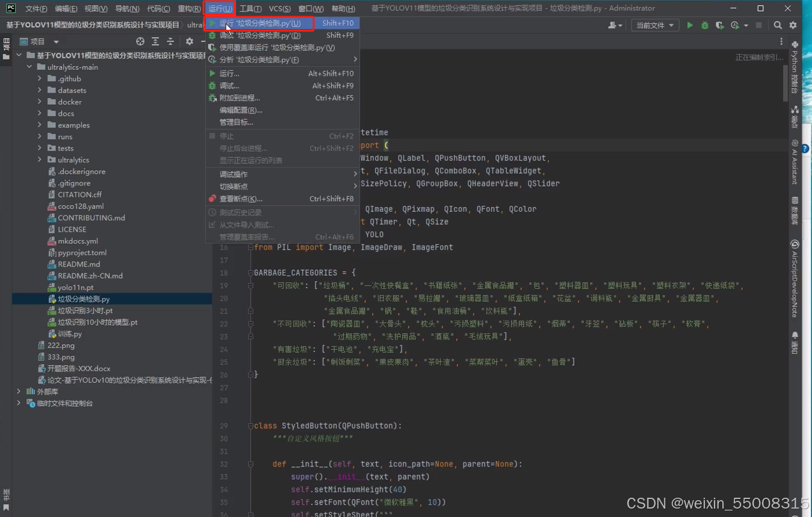Open the 当前文件 run configuration dropdown

tap(655, 25)
